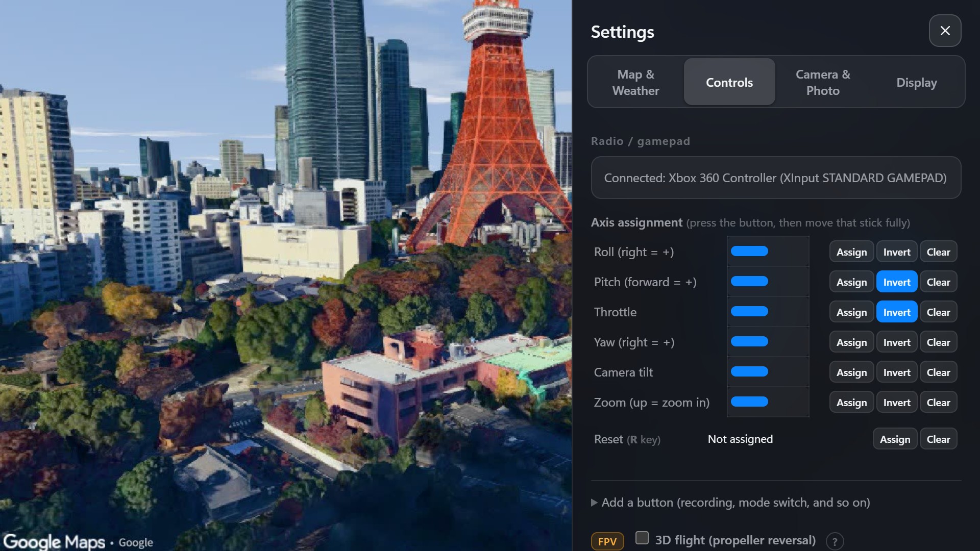Close the Settings panel with the X
This screenshot has width=980, height=551.
click(945, 31)
